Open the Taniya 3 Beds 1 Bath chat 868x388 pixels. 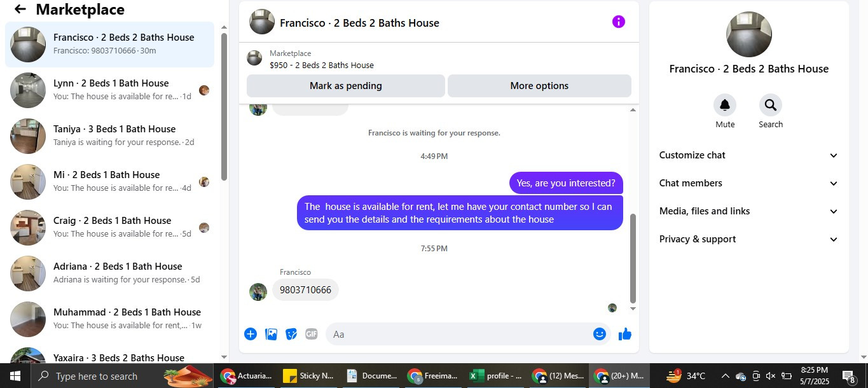click(109, 136)
